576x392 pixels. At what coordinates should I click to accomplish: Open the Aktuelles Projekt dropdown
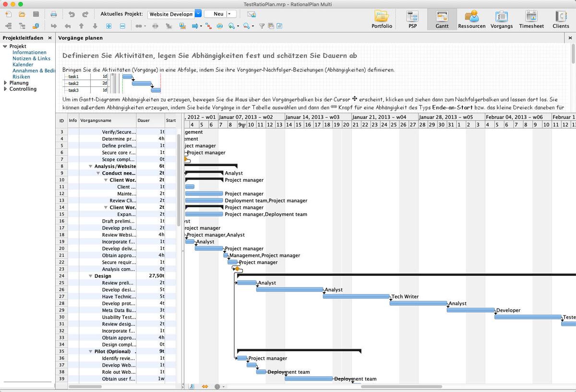(197, 13)
